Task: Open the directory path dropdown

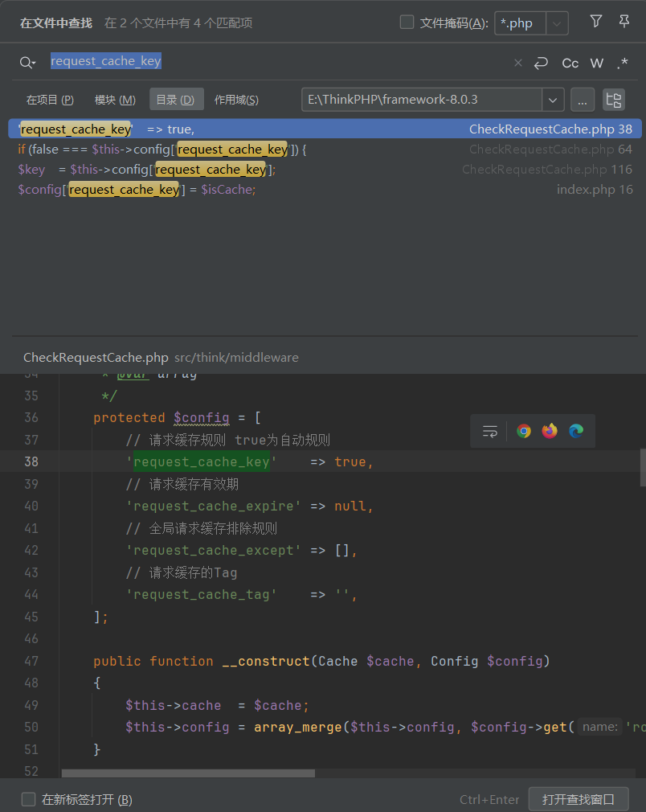Action: [x=552, y=100]
